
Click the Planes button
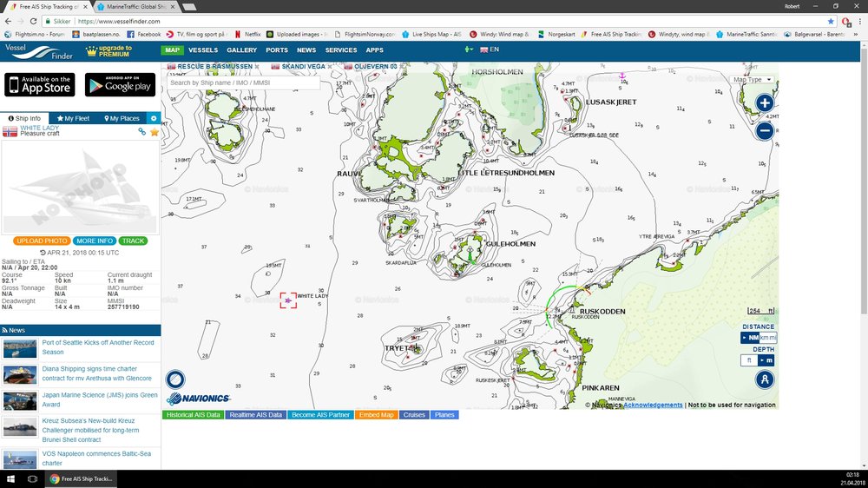tap(444, 415)
